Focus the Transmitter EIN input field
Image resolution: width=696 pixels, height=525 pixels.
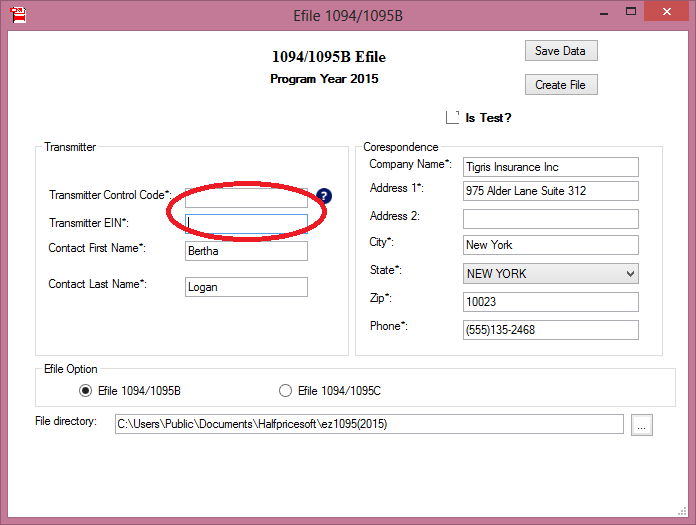pos(246,224)
